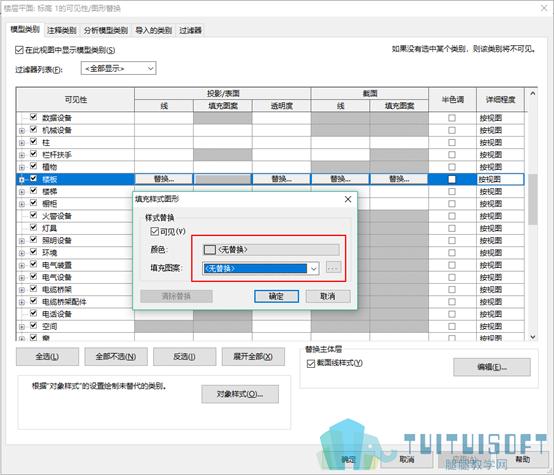The height and width of the screenshot is (475, 554).
Task: Expand the 栏杆扶手 category
Action: pyautogui.click(x=22, y=155)
